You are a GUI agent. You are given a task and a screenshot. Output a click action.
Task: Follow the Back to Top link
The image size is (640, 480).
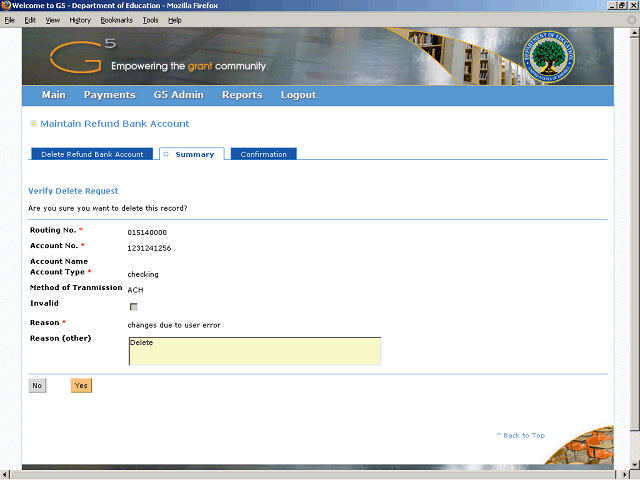pyautogui.click(x=521, y=435)
